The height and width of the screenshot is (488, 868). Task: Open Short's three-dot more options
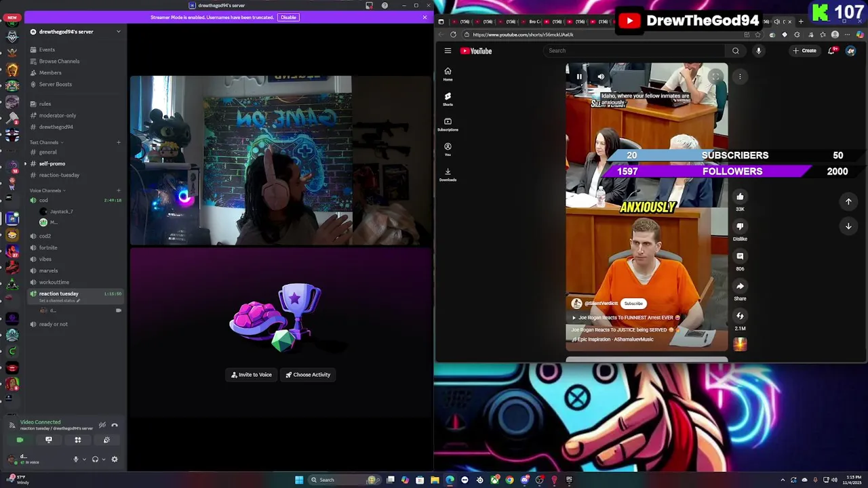point(740,77)
